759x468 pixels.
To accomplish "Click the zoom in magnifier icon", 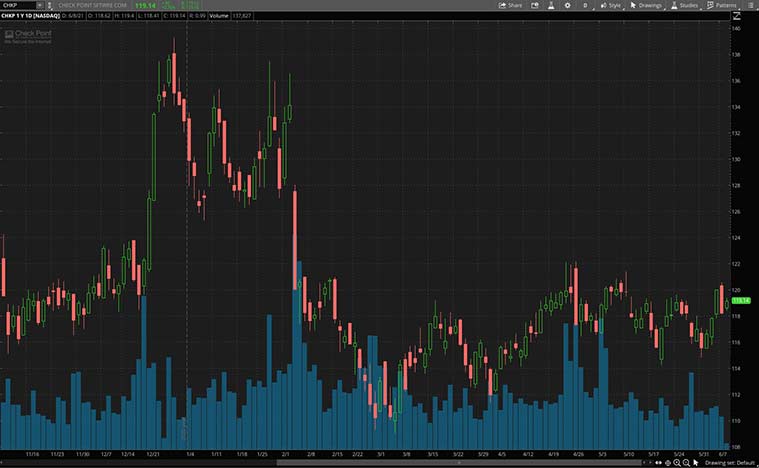I will [677, 463].
